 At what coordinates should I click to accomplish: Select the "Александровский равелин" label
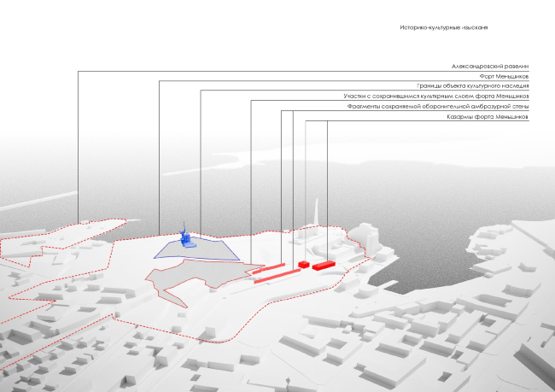click(x=490, y=66)
